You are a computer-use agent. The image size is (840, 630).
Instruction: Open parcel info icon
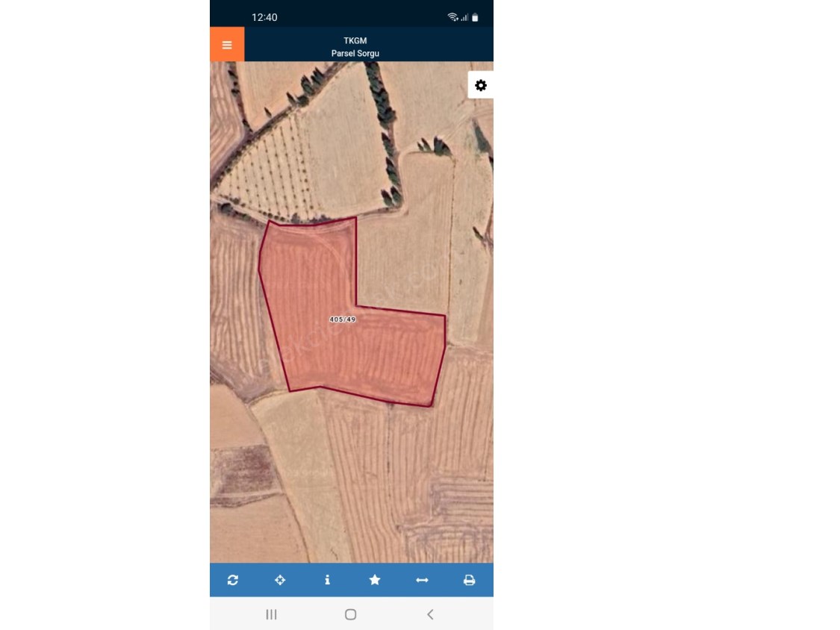[327, 580]
